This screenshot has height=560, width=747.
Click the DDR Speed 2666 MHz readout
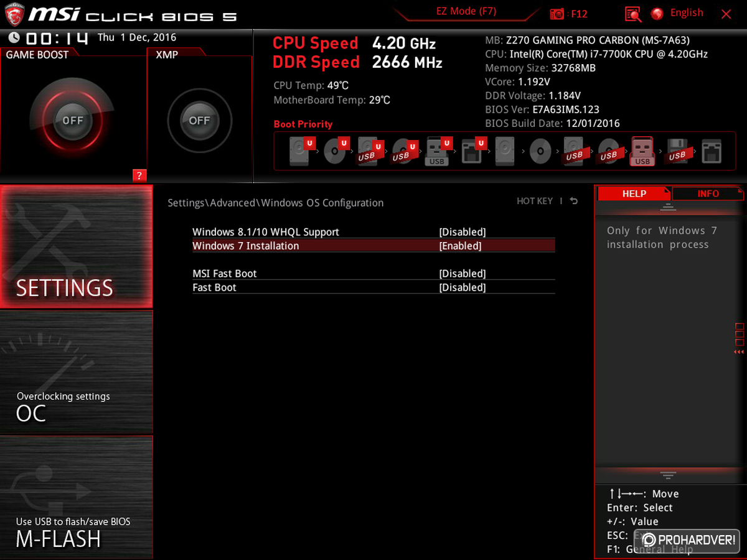(357, 62)
